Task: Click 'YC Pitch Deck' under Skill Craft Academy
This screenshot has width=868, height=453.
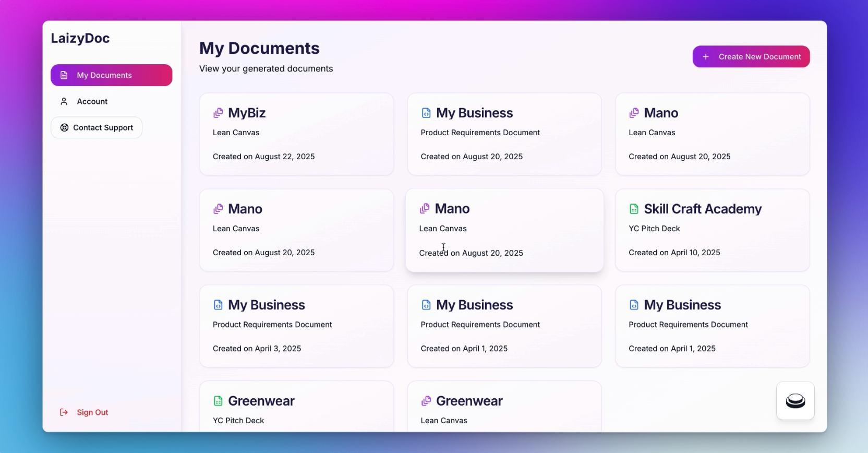Action: pos(654,229)
